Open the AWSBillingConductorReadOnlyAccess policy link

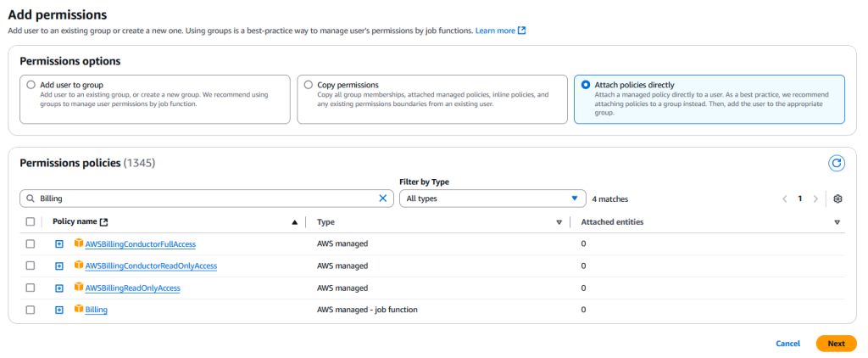(151, 266)
